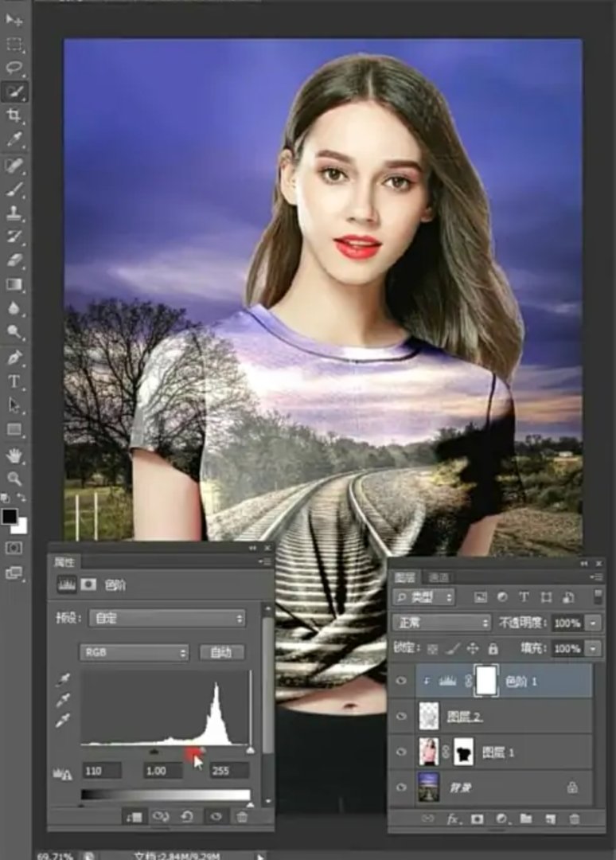Open the 正常 blend mode dropdown
Viewport: 616px width, 860px height.
(442, 623)
